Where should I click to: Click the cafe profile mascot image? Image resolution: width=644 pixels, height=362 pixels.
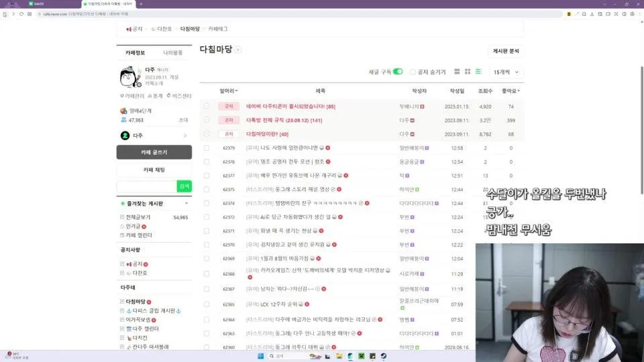pyautogui.click(x=130, y=76)
